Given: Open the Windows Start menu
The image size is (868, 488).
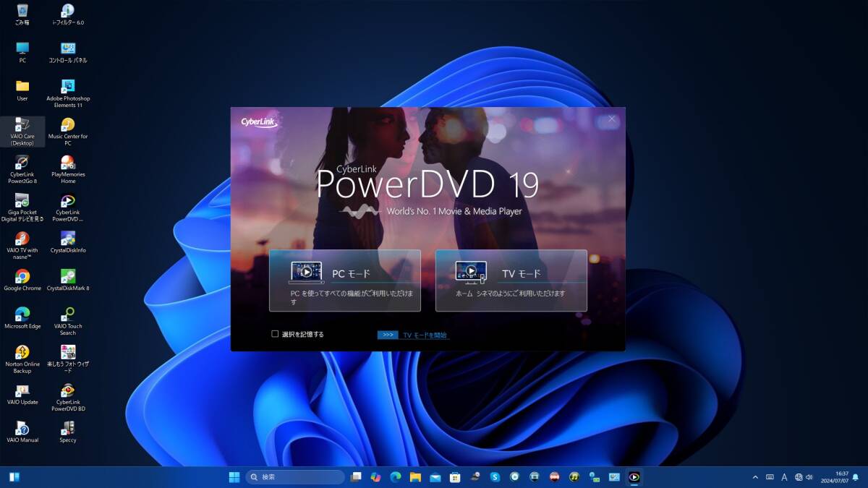Looking at the screenshot, I should 234,477.
